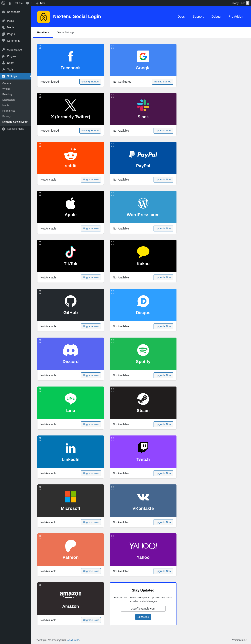Viewport: 251px width, 644px height.
Task: Click the VKontakte logo icon
Action: click(x=143, y=497)
